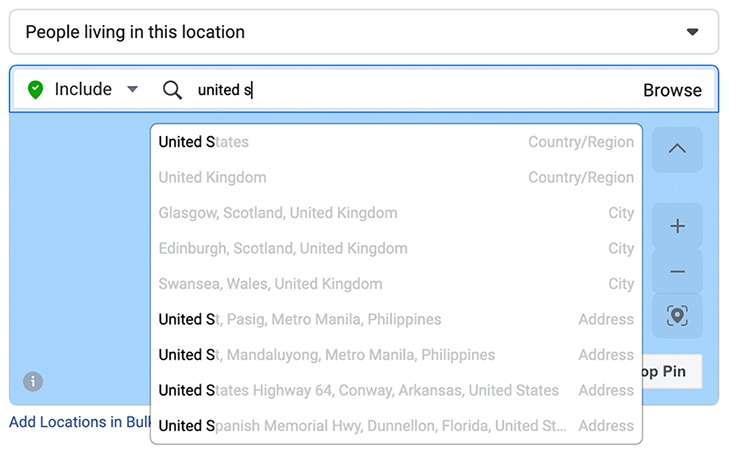The height and width of the screenshot is (450, 736).
Task: Click the green Include shield icon
Action: pos(35,90)
